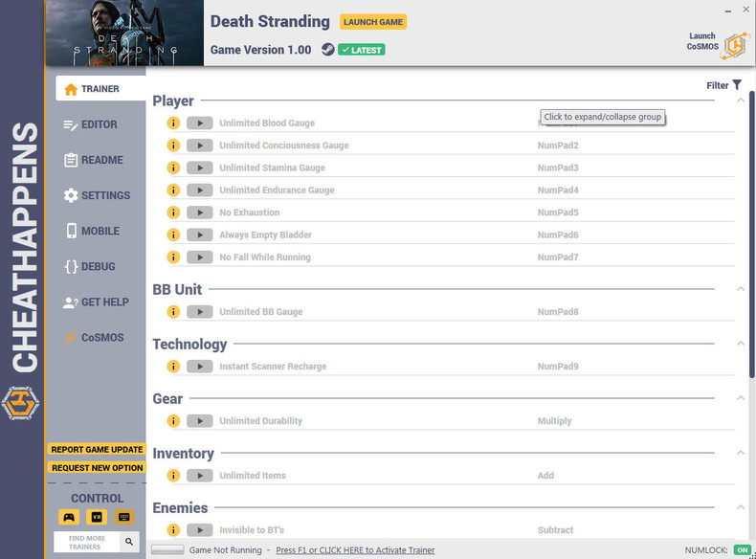The height and width of the screenshot is (559, 756).
Task: Toggle Unlimited Endurance Gauge cheat
Action: 200,190
